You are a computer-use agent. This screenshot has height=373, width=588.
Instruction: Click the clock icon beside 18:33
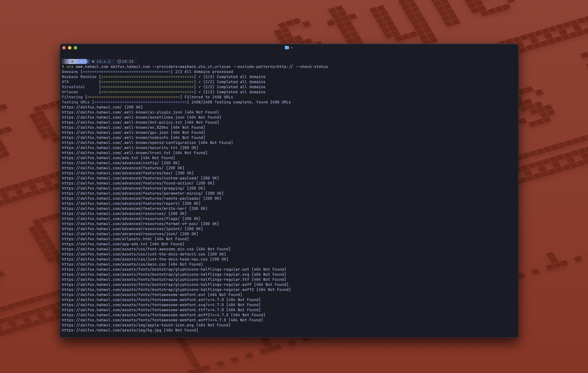point(119,62)
